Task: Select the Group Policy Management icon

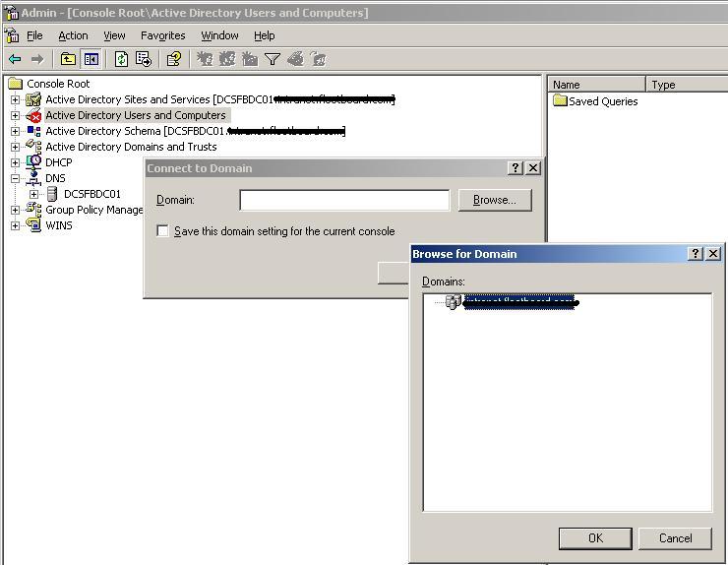Action: pyautogui.click(x=33, y=210)
